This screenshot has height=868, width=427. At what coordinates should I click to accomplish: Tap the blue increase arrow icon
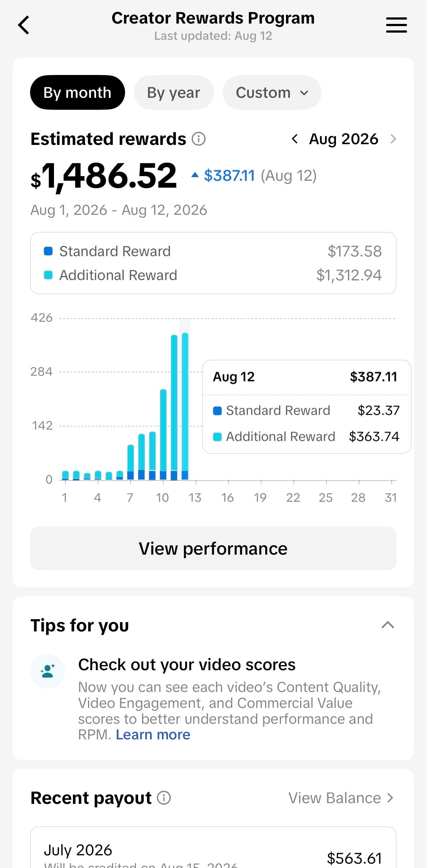[x=195, y=175]
